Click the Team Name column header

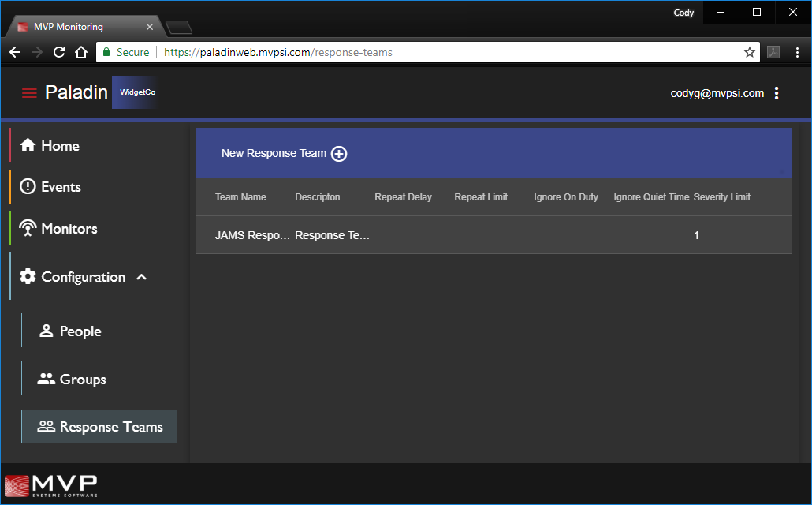click(x=240, y=197)
